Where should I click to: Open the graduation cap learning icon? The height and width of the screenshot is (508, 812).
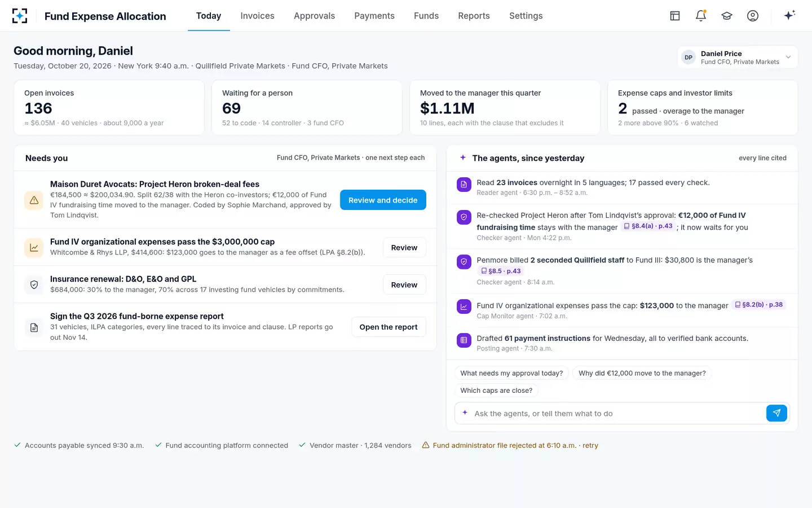click(x=727, y=16)
